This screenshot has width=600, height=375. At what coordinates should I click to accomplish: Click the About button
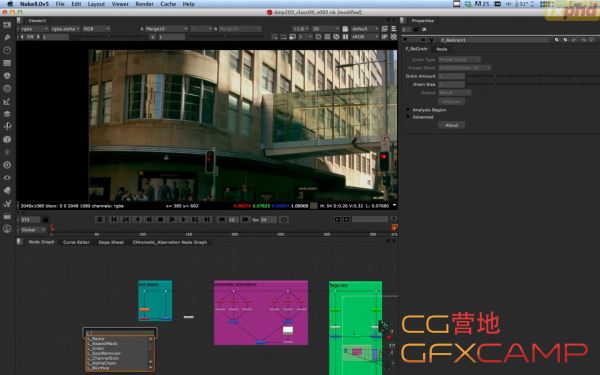click(x=452, y=125)
